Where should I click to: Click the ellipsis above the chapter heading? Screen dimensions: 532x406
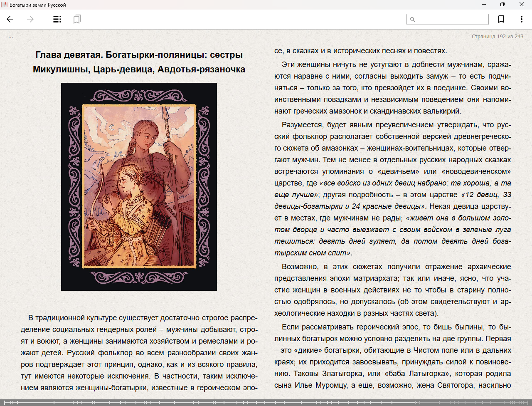click(11, 37)
